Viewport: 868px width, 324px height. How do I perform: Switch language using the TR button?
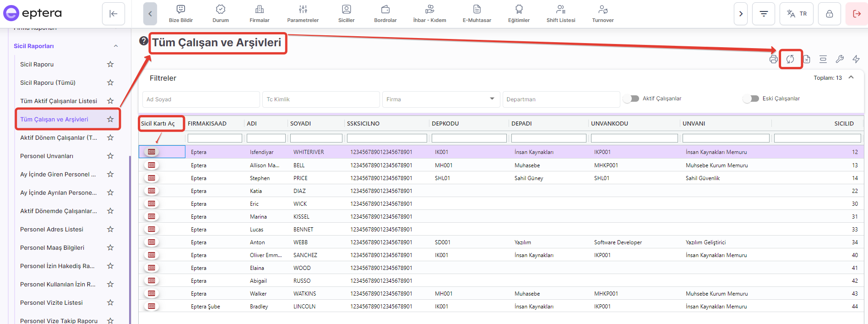pyautogui.click(x=797, y=14)
